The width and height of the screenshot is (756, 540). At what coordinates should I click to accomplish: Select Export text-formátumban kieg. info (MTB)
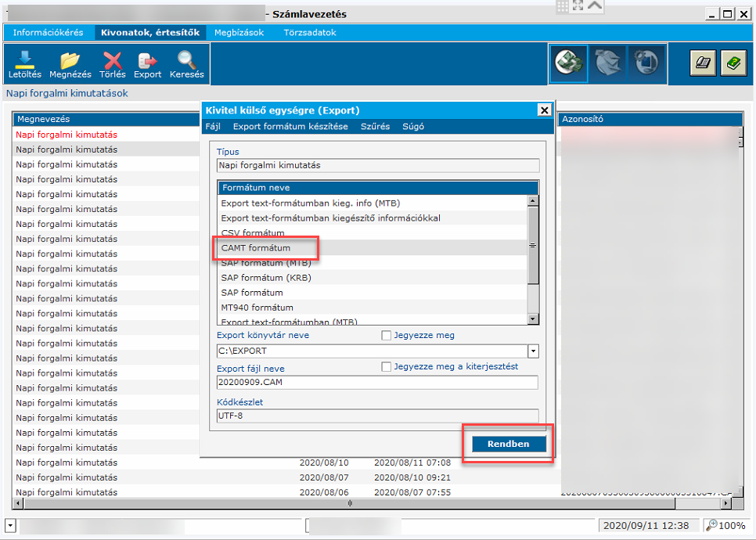[x=373, y=203]
